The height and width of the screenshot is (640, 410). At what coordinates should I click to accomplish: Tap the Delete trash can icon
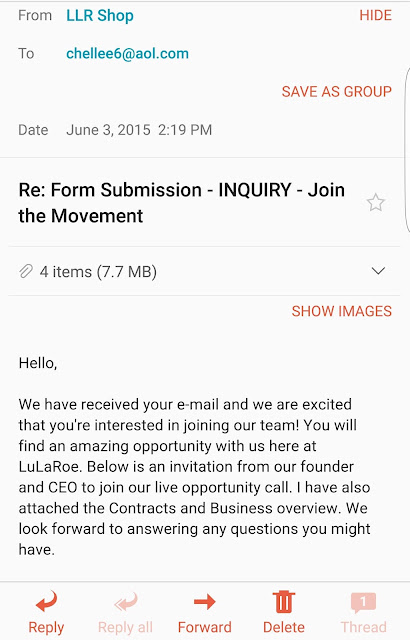[x=284, y=602]
